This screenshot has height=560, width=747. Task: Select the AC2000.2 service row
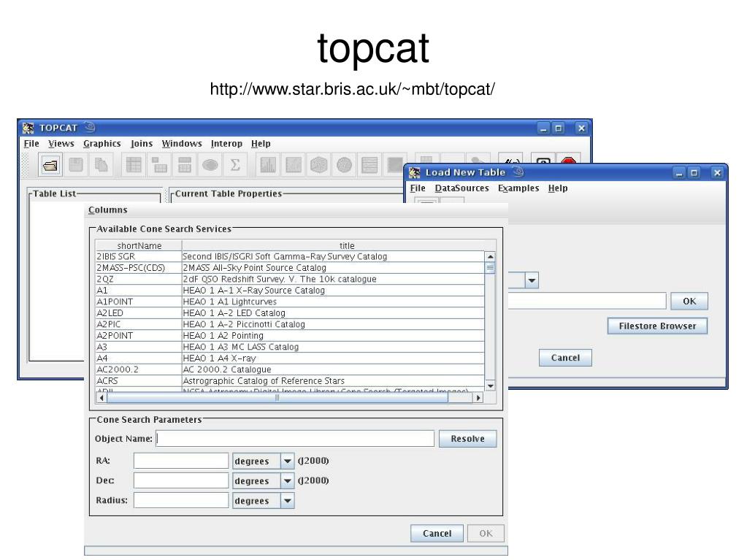pyautogui.click(x=290, y=370)
